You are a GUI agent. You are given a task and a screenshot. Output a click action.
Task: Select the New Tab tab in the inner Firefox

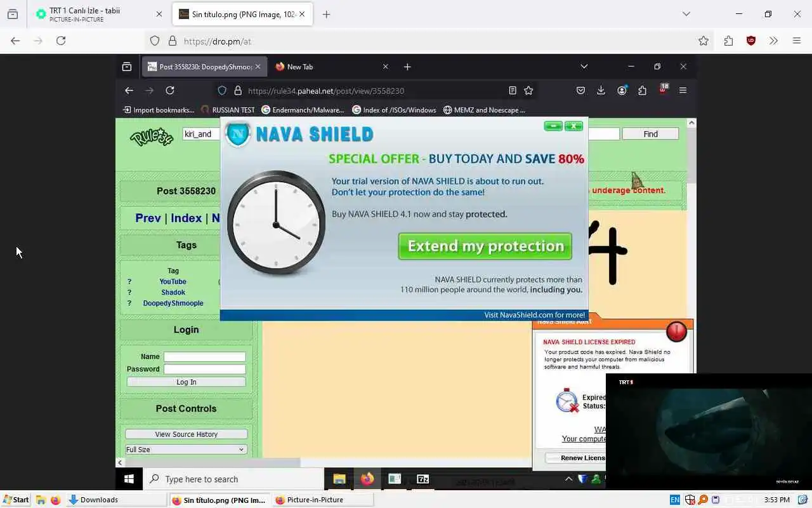332,67
